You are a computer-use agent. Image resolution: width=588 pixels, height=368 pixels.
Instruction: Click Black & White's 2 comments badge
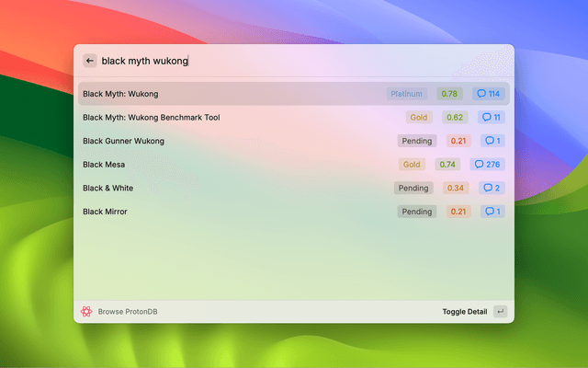(492, 188)
